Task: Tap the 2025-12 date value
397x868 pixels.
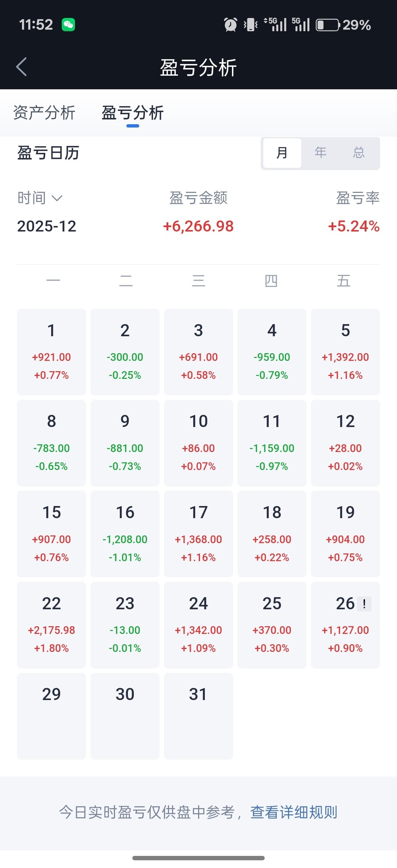Action: [x=47, y=226]
